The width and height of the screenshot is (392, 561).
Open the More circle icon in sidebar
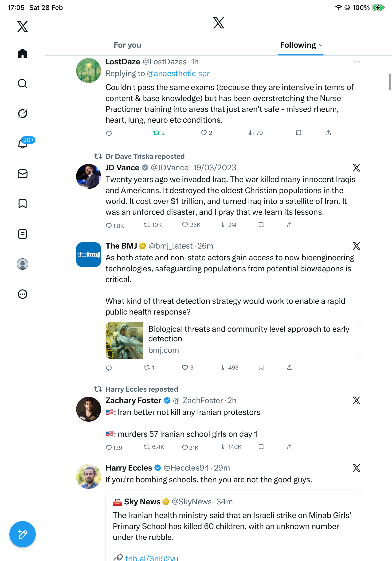click(x=23, y=294)
